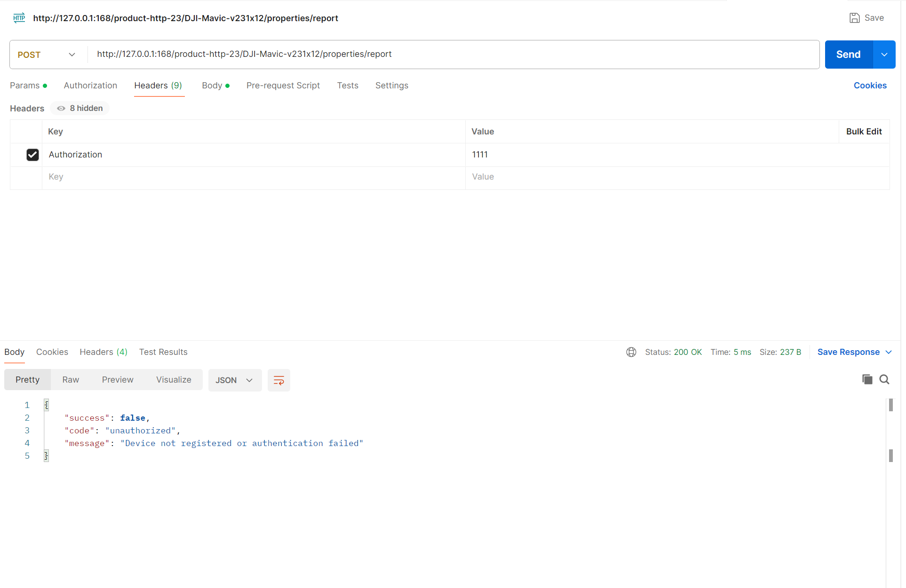This screenshot has width=906, height=588.
Task: Switch to the Params tab
Action: point(28,86)
